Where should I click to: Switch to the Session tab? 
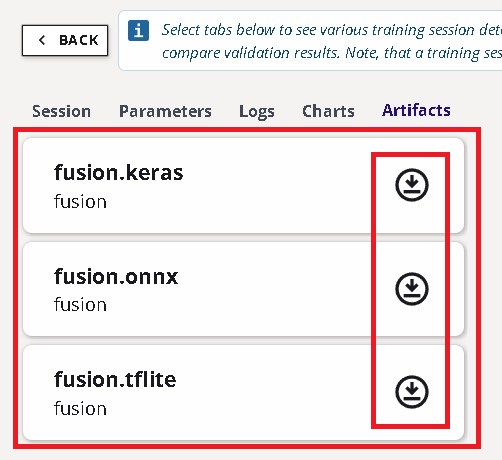[61, 111]
